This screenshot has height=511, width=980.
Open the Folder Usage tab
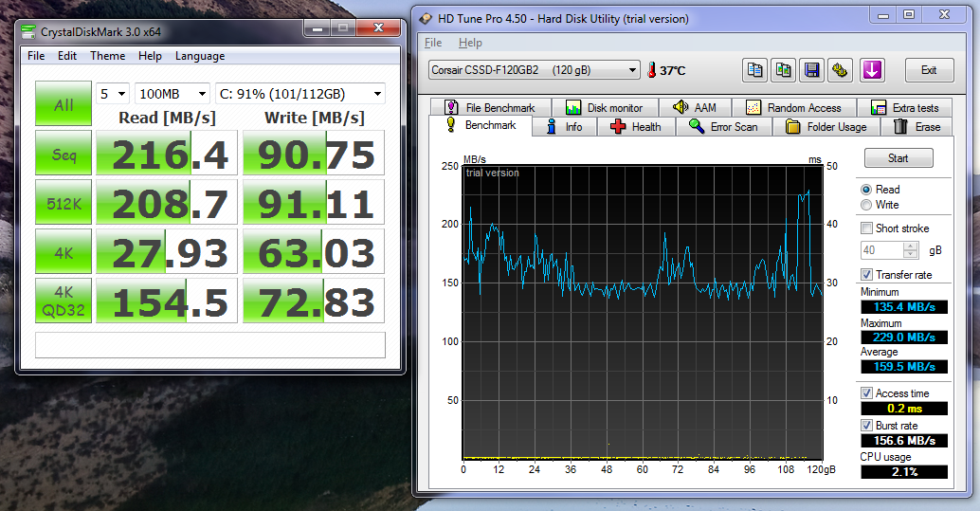click(826, 127)
